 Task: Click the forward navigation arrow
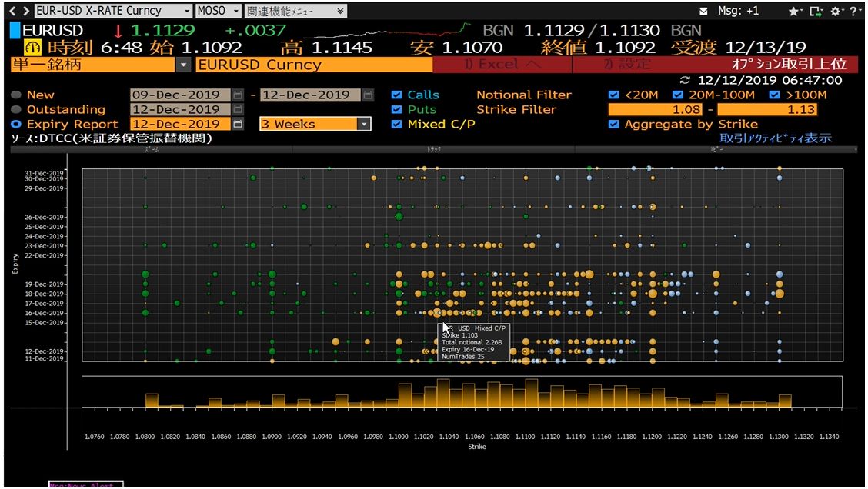[x=25, y=11]
